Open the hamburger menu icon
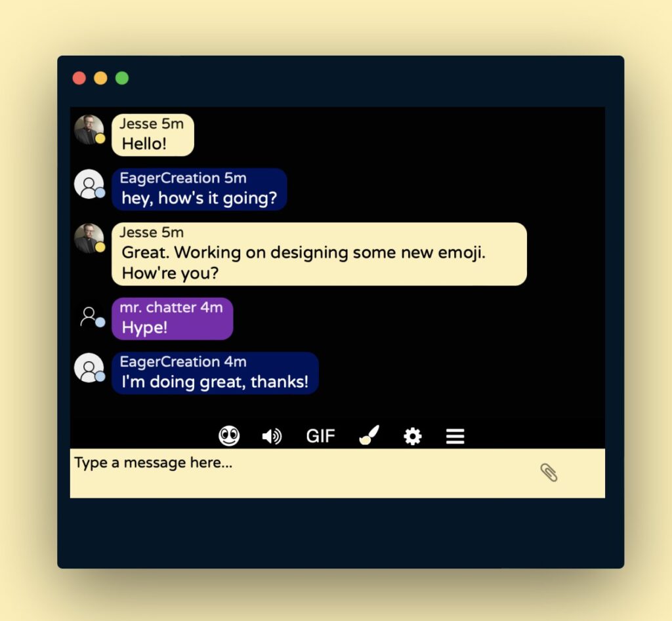The width and height of the screenshot is (672, 621). pyautogui.click(x=455, y=437)
